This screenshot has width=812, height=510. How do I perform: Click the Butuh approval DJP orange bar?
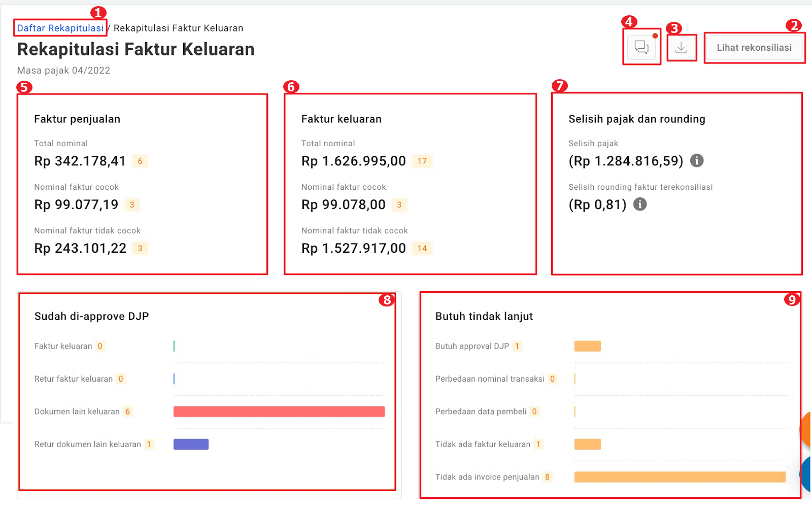coord(587,347)
